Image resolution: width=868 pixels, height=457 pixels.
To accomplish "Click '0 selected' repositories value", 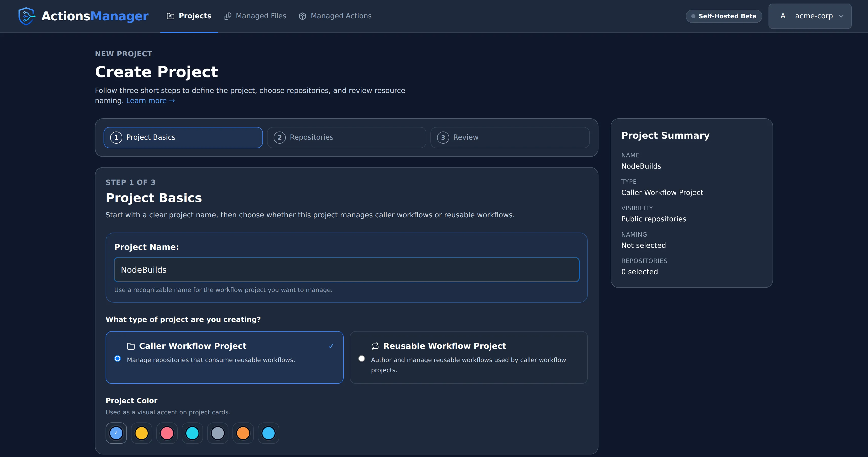I will click(x=639, y=272).
